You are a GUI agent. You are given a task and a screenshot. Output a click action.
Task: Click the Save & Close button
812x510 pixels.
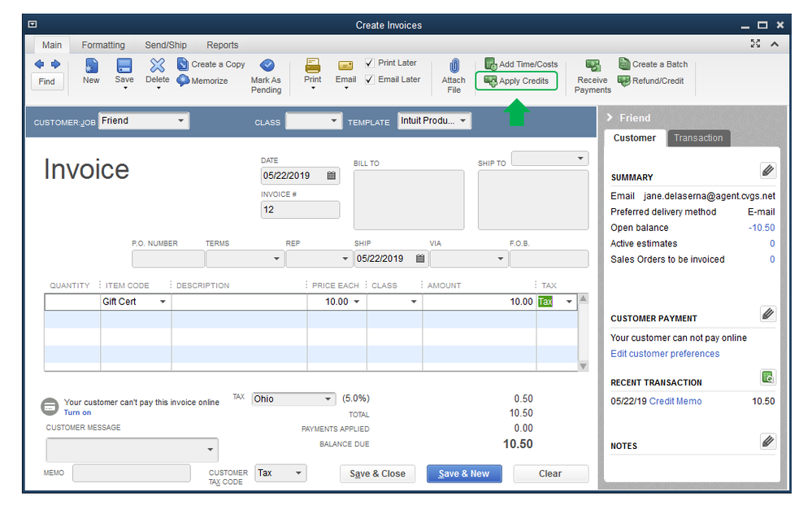pos(377,473)
